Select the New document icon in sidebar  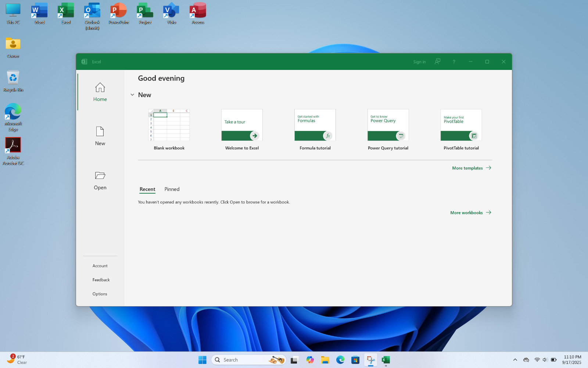[x=100, y=131]
